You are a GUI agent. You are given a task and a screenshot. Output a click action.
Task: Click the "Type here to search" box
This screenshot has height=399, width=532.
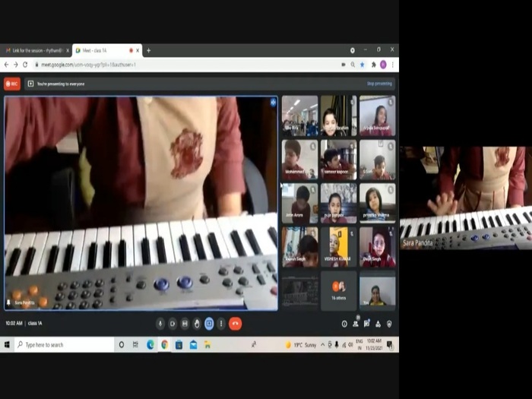click(64, 345)
